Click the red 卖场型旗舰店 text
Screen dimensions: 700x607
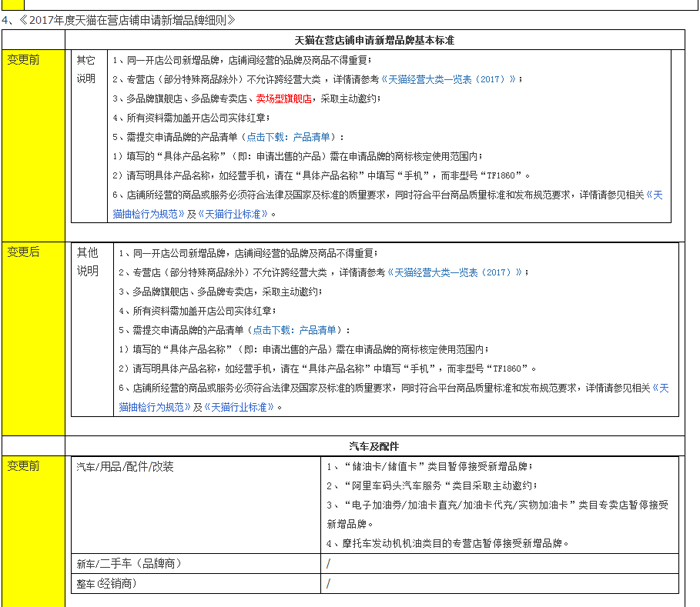284,99
